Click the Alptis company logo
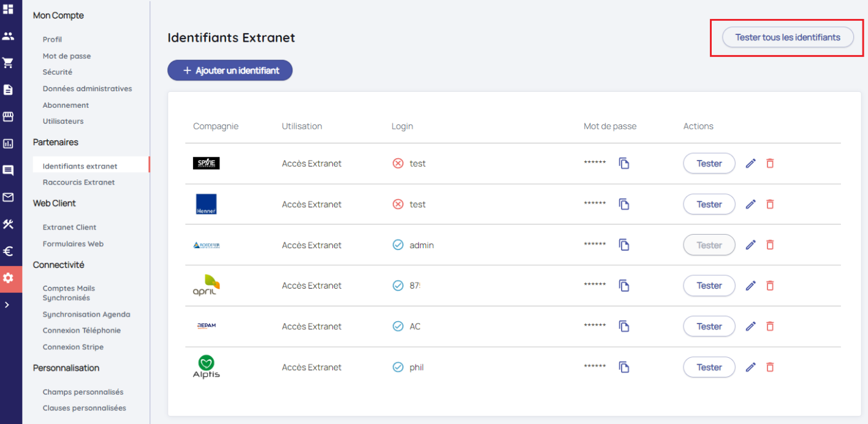This screenshot has height=424, width=868. coord(206,367)
